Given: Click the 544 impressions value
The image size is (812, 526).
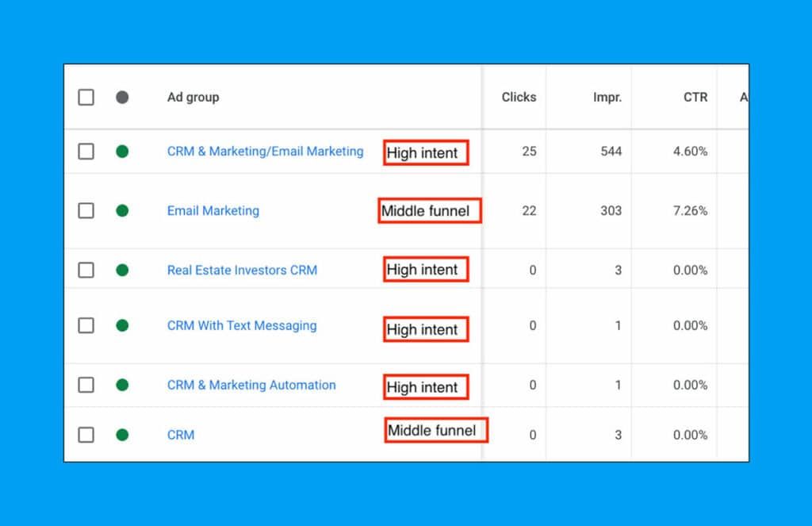Looking at the screenshot, I should coord(611,152).
